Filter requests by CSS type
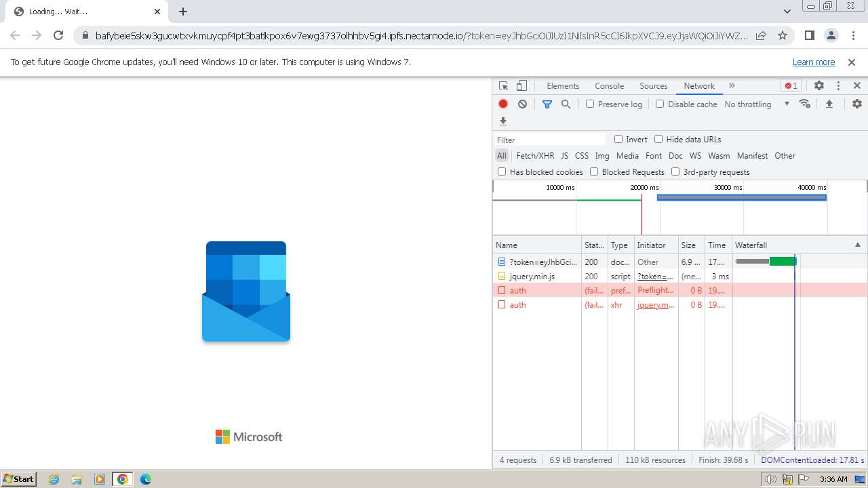The height and width of the screenshot is (488, 868). point(582,156)
